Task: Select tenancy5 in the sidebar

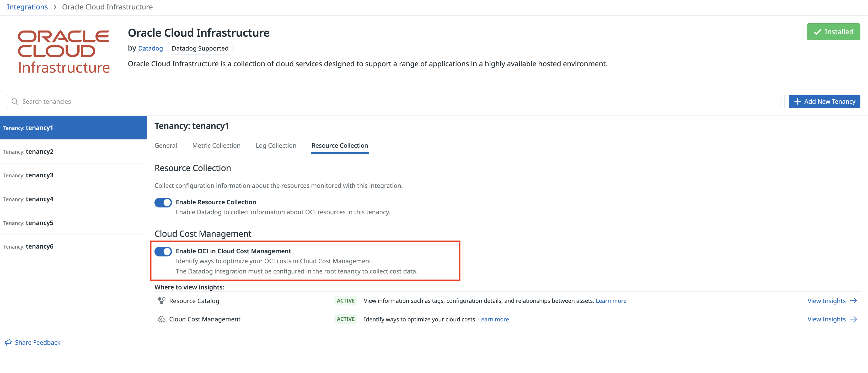Action: pos(73,223)
